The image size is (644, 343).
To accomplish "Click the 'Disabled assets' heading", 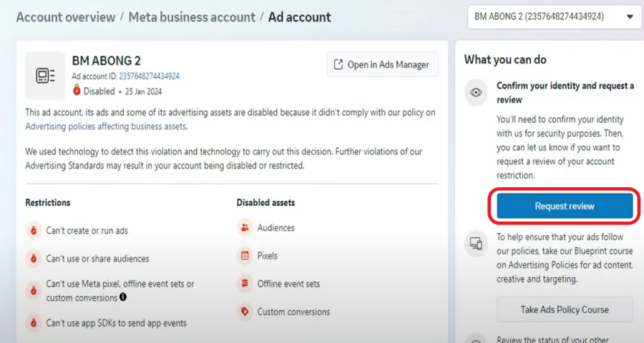I will tap(265, 202).
